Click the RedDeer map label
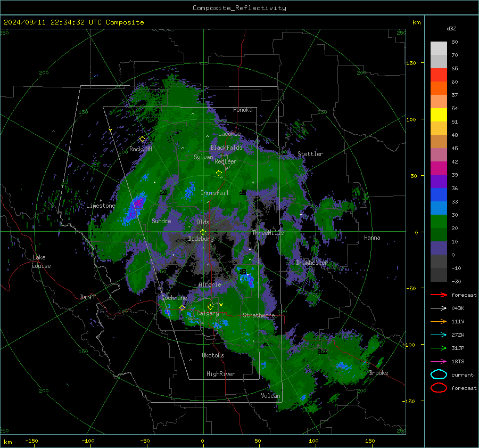This screenshot has width=479, height=448. (x=226, y=161)
